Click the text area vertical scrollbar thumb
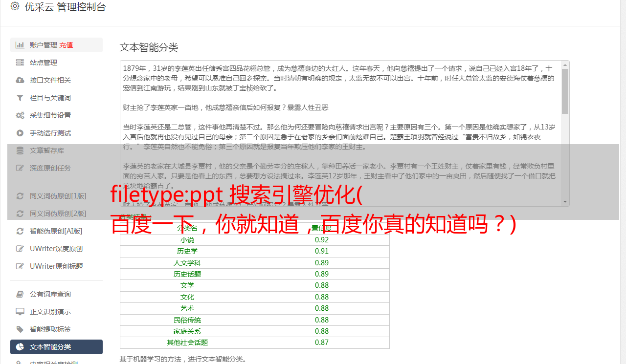The width and height of the screenshot is (626, 364). [x=565, y=91]
